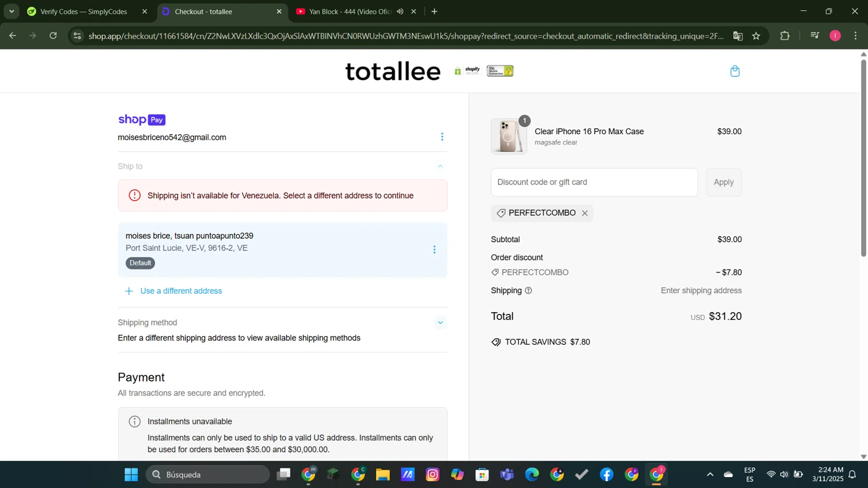
Task: Click the totallee store logo
Action: point(393,71)
